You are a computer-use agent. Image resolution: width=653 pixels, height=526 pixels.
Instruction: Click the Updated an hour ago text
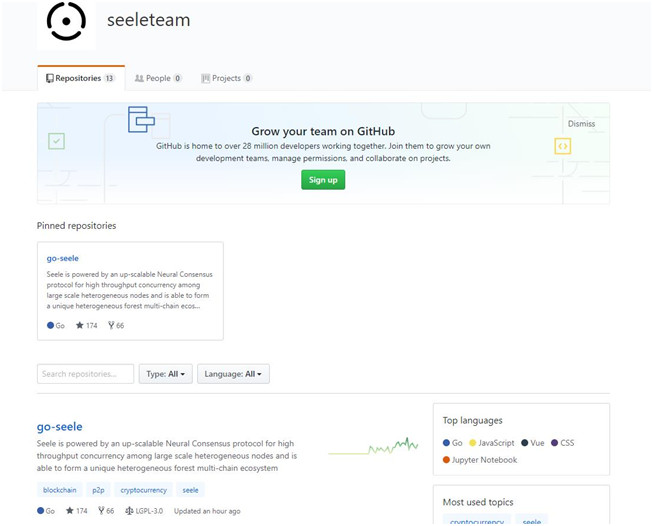coord(207,511)
